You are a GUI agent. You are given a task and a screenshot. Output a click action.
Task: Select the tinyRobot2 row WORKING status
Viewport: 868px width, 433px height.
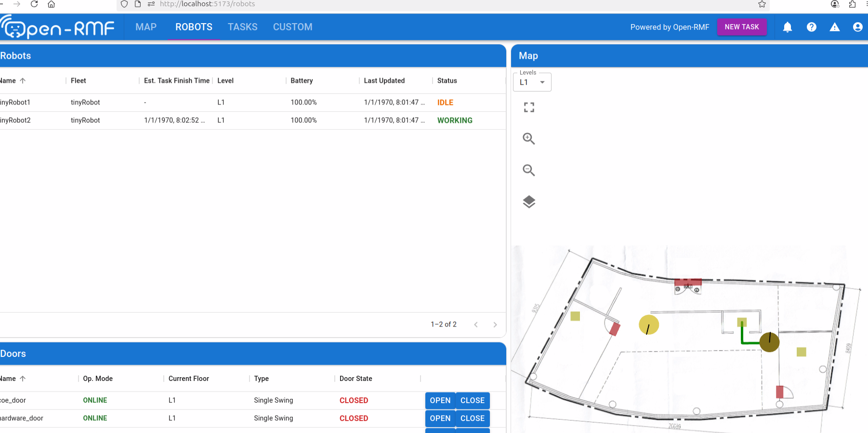pyautogui.click(x=454, y=120)
